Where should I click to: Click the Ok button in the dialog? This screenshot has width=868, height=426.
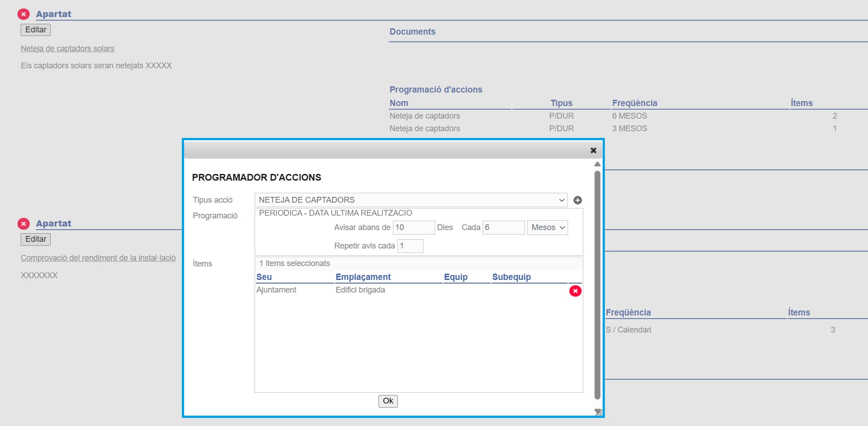coord(388,401)
